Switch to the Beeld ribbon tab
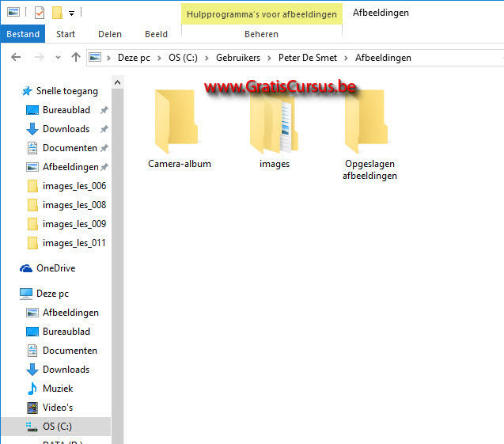Viewport: 504px width, 444px height. click(x=156, y=34)
